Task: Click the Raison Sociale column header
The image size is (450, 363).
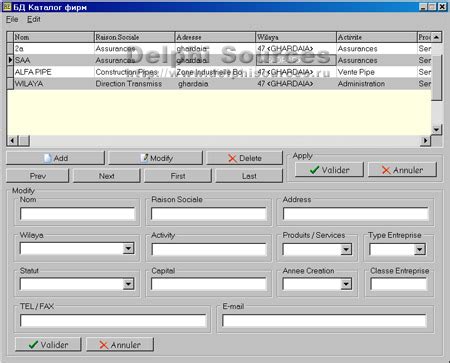Action: click(x=135, y=37)
